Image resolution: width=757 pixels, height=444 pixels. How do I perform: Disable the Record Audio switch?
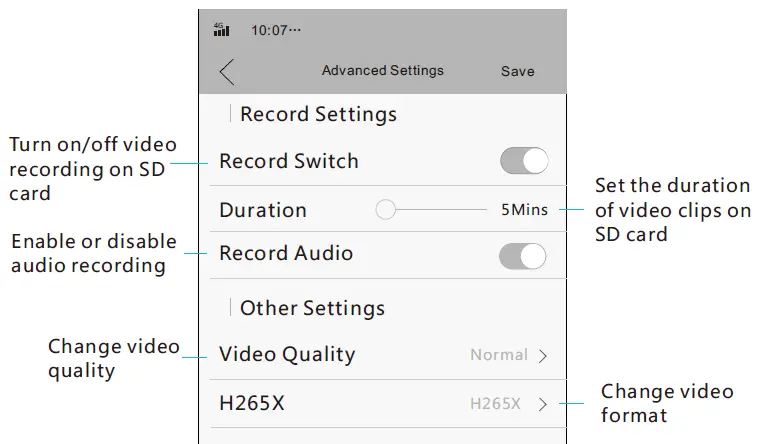click(523, 255)
